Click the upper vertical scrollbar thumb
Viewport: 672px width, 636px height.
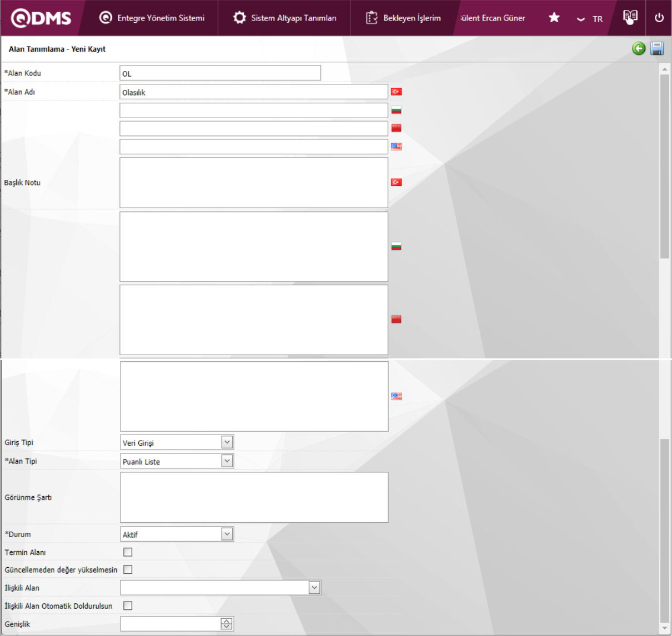tap(664, 166)
